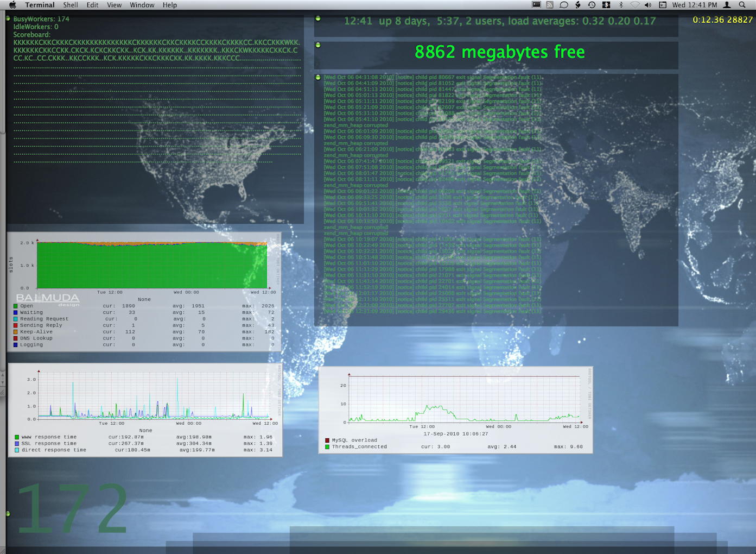This screenshot has width=756, height=554.
Task: Open the chat bubble status icon
Action: 564,5
